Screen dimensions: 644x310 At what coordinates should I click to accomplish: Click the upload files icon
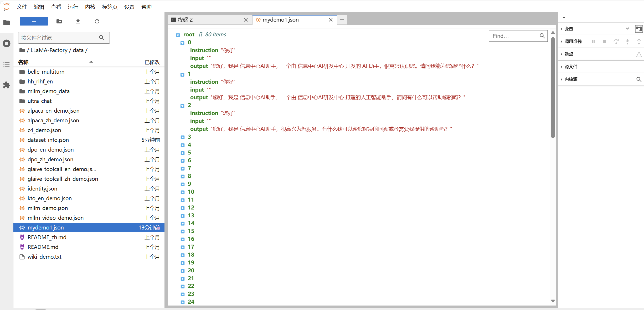(78, 21)
